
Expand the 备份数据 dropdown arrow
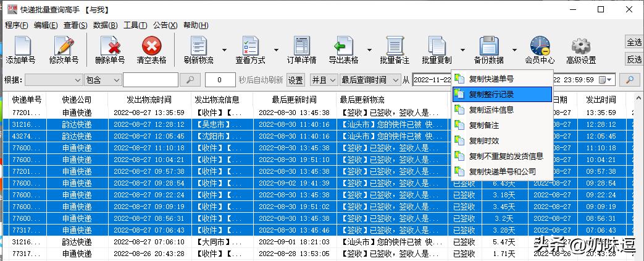click(514, 50)
